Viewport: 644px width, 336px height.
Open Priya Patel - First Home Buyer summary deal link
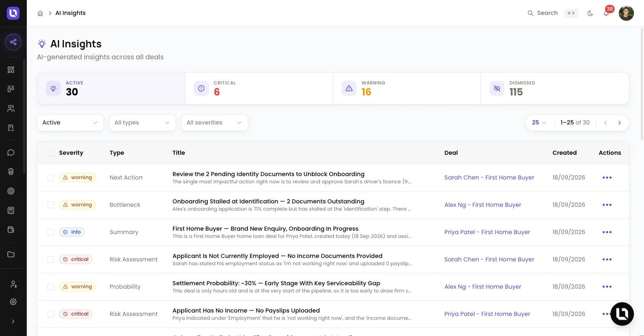click(x=487, y=232)
